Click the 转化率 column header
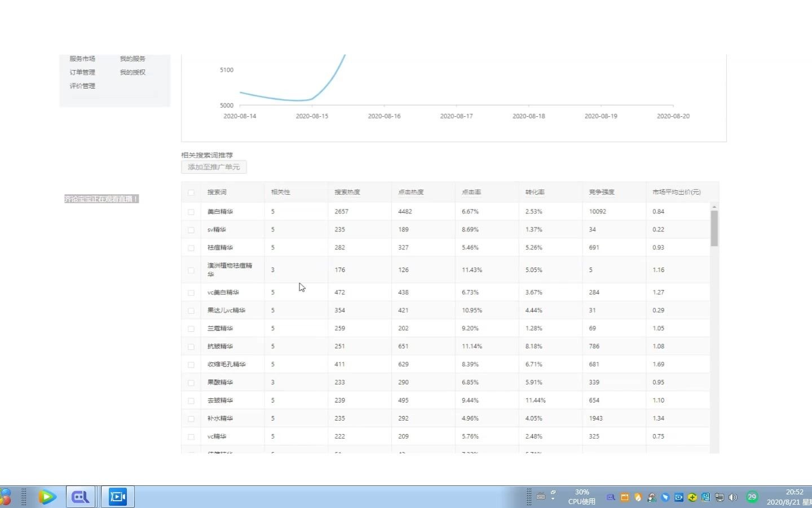812x508 pixels. 535,192
